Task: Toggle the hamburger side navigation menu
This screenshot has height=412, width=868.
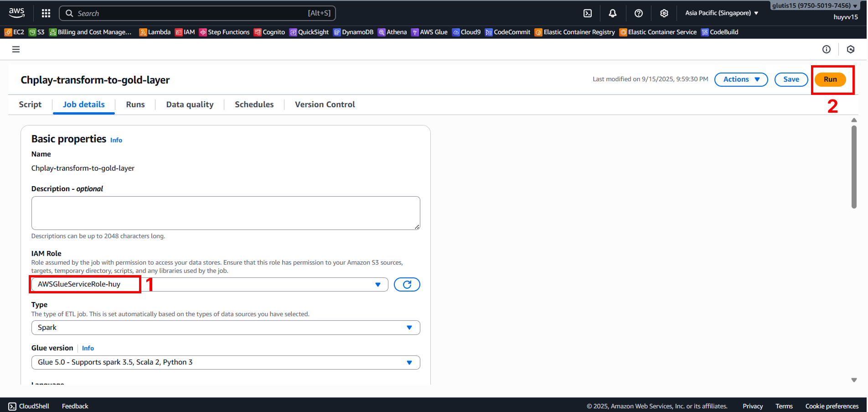Action: [16, 49]
